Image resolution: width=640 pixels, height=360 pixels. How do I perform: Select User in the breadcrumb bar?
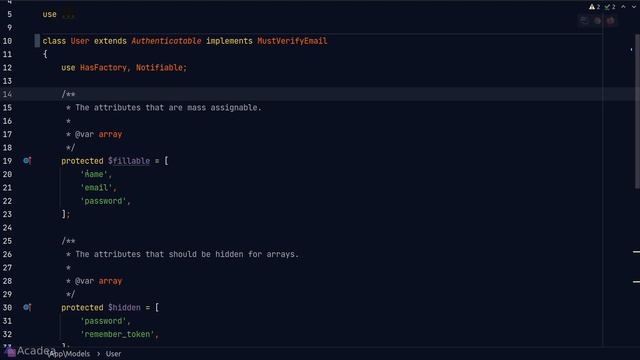[113, 354]
